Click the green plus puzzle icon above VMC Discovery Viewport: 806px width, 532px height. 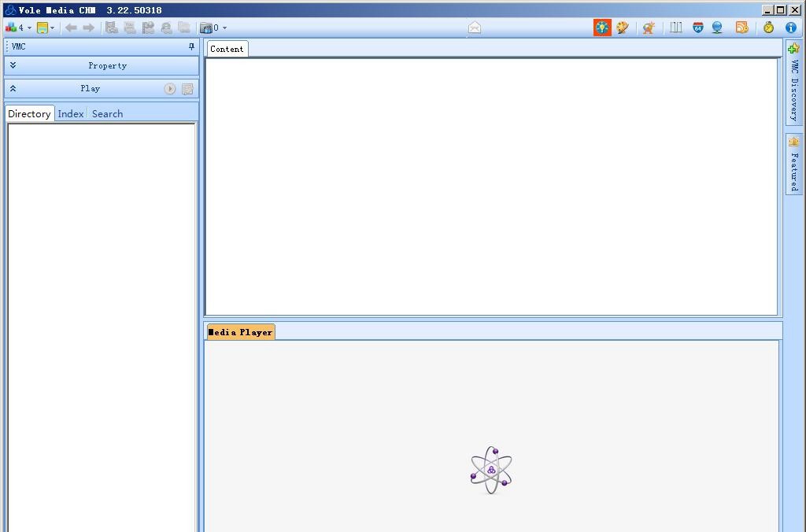pyautogui.click(x=793, y=49)
